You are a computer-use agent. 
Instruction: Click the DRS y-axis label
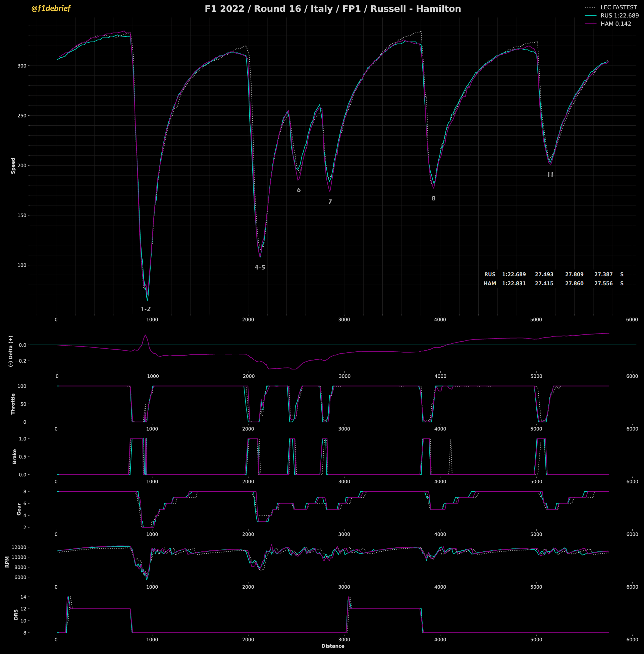16,614
